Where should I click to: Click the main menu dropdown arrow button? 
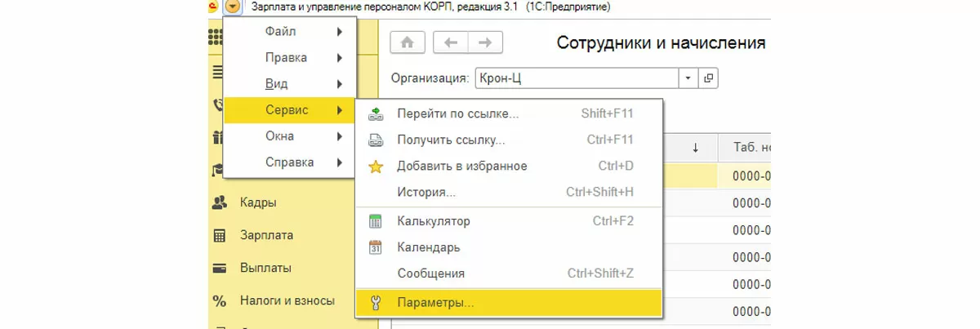point(234,7)
